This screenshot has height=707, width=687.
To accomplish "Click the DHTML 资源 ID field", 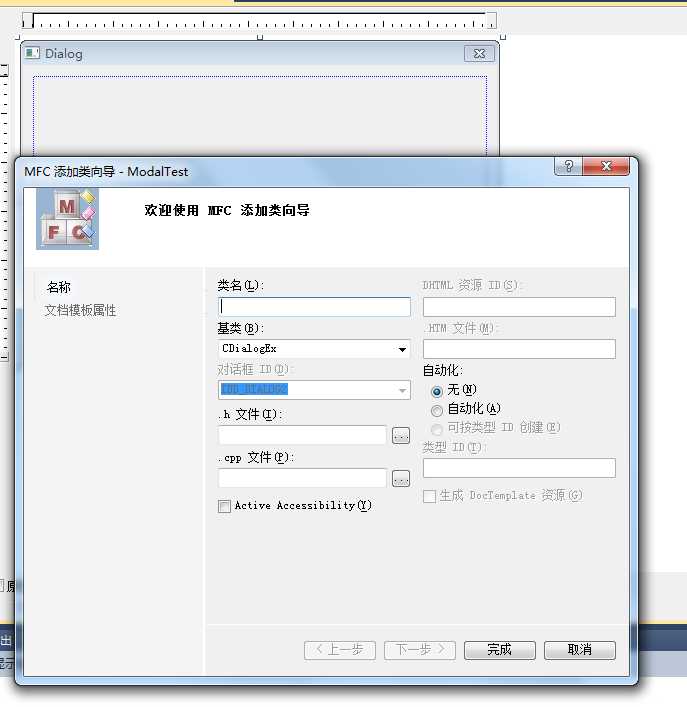I will (519, 307).
